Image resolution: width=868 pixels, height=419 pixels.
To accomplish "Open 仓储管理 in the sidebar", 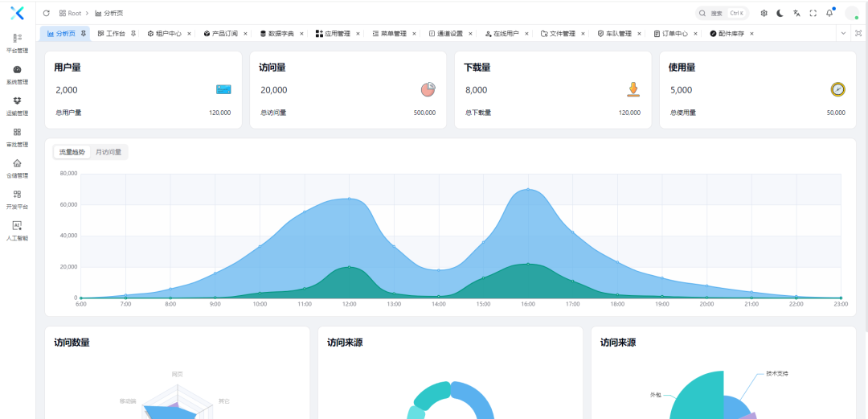I will pos(17,168).
